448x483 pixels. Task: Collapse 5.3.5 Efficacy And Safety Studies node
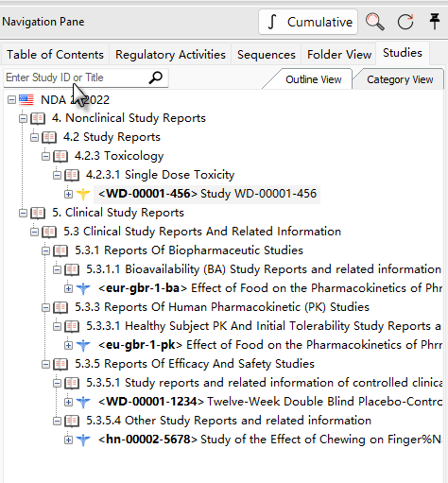45,365
